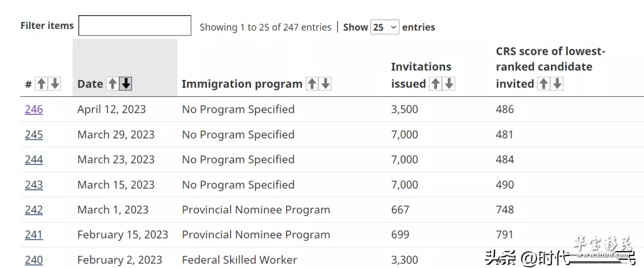Open draw round 245 link
This screenshot has width=644, height=268.
tap(34, 135)
